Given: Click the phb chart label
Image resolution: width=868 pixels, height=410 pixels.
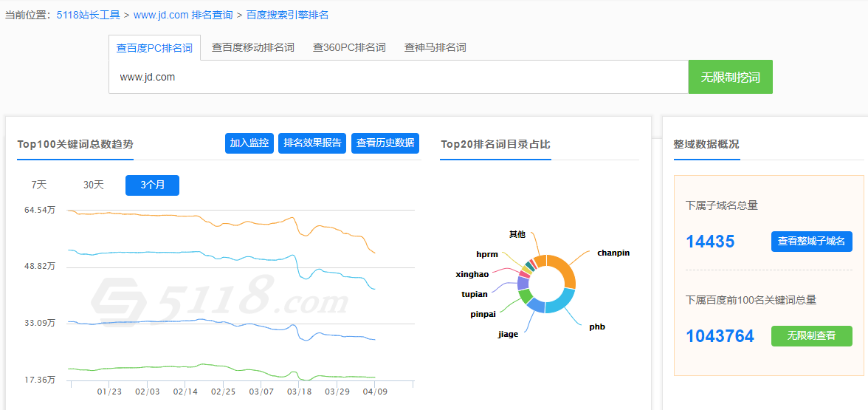Looking at the screenshot, I should click(597, 327).
